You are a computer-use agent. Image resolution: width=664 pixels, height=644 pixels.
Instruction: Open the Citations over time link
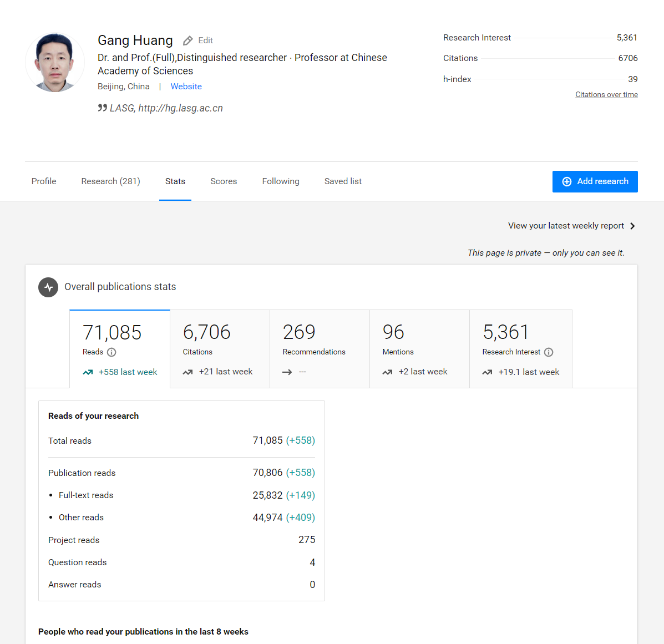pyautogui.click(x=606, y=94)
